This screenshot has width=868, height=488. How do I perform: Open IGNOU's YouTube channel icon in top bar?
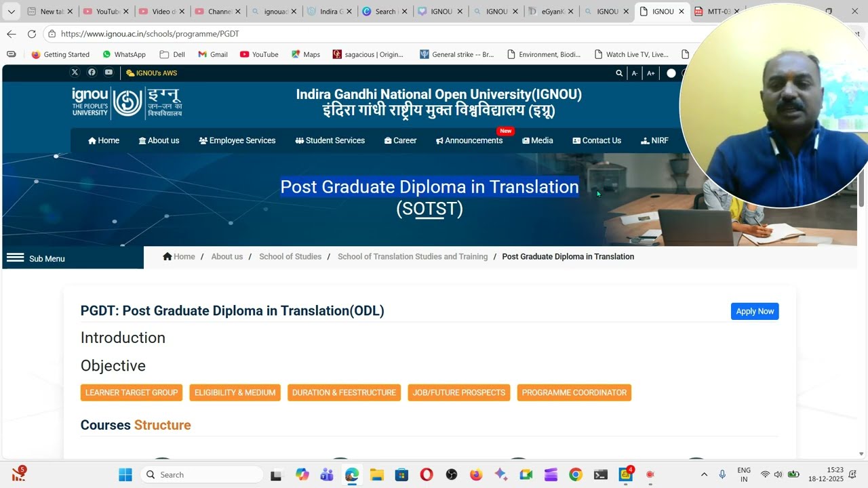pyautogui.click(x=108, y=73)
